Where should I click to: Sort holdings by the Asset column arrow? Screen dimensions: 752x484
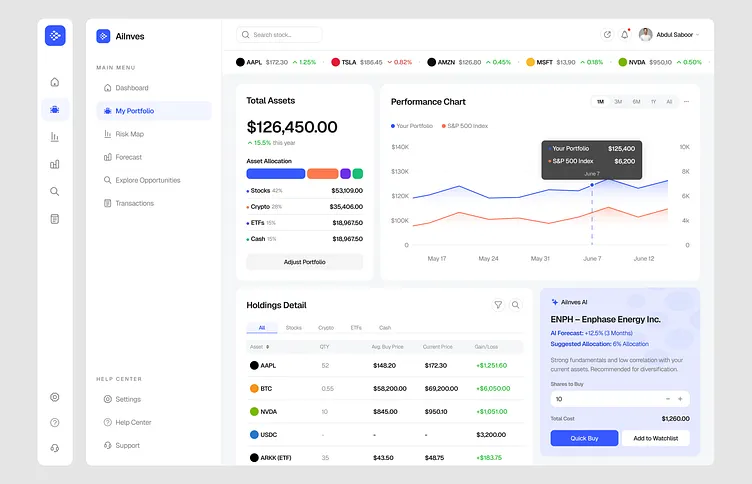coord(267,347)
